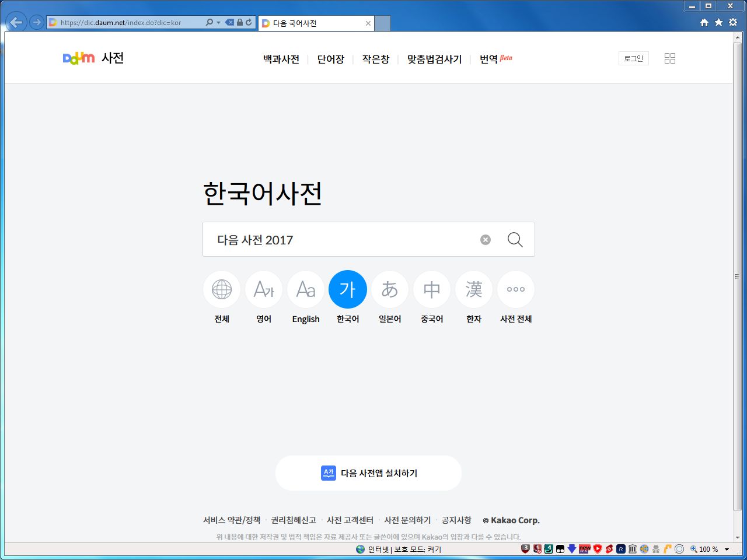The image size is (747, 560).
Task: Expand the address bar autocomplete dropdown arrow
Action: (218, 23)
